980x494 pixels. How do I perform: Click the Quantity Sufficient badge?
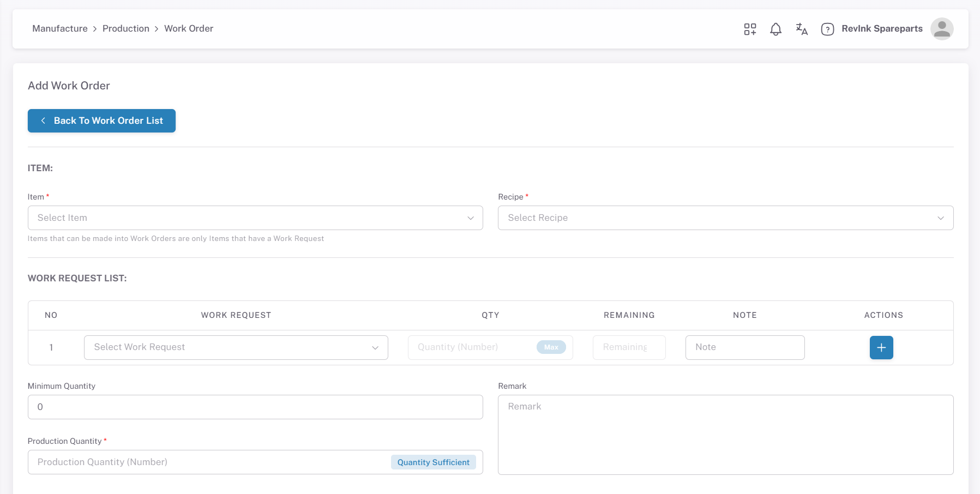[x=433, y=462]
